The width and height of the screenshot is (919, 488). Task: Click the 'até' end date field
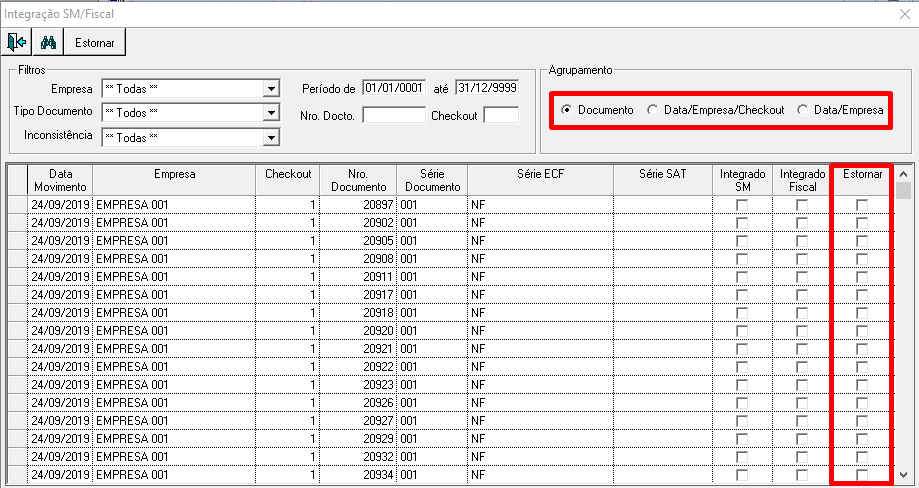487,88
